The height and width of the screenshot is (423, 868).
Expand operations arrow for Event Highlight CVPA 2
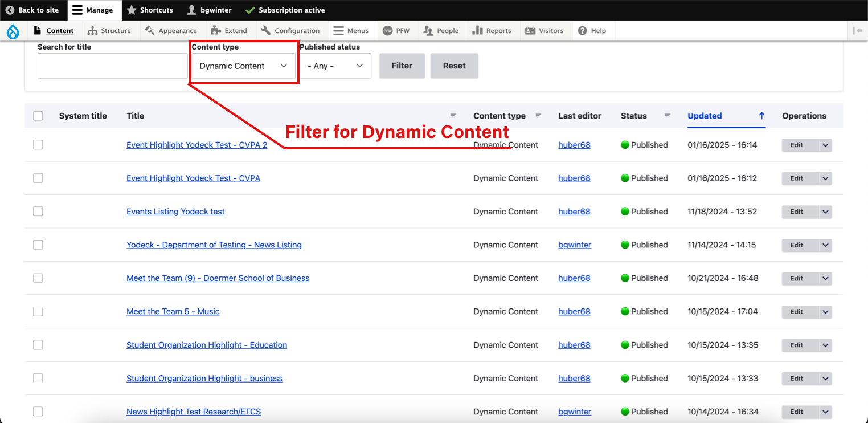[825, 145]
